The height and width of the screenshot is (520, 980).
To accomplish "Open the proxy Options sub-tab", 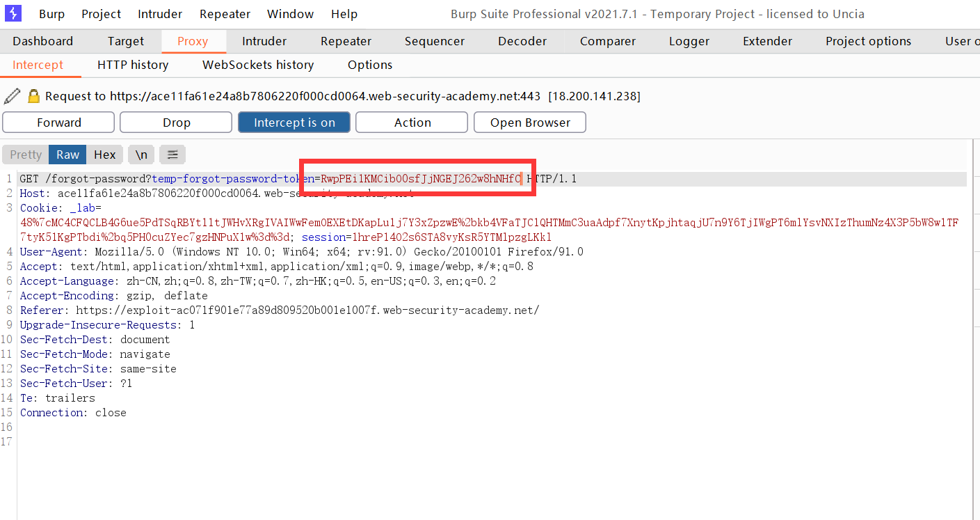I will [370, 65].
